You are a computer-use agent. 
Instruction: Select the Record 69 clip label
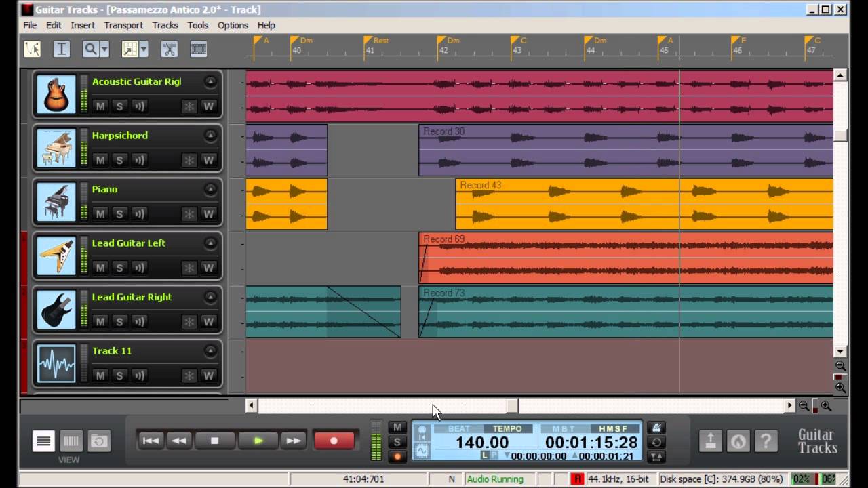pos(444,239)
